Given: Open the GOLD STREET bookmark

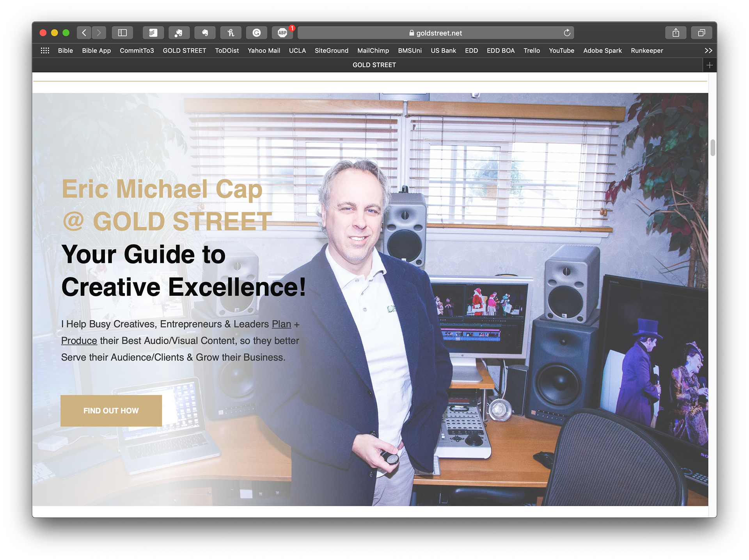Looking at the screenshot, I should [185, 50].
